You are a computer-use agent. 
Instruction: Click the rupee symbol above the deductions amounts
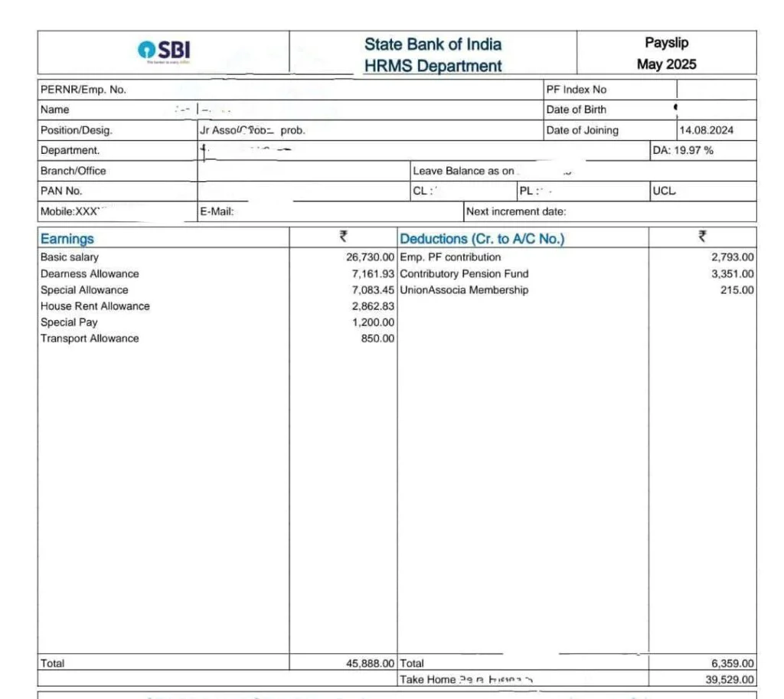coord(703,236)
